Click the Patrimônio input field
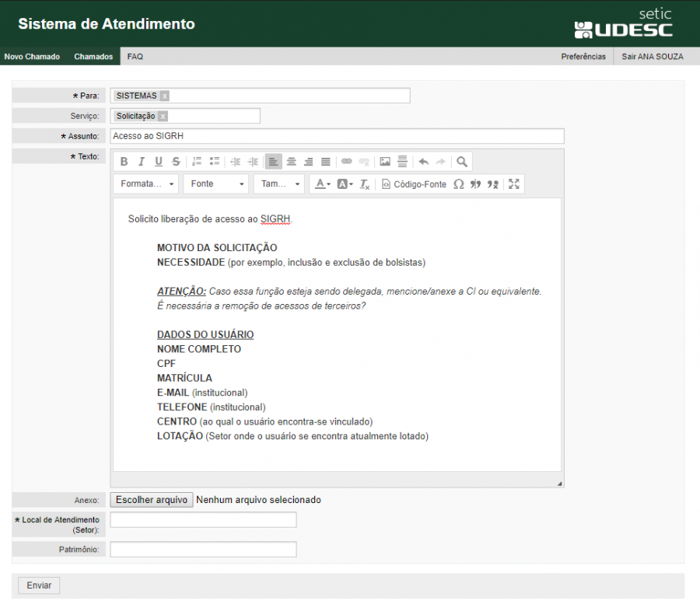700x608 pixels. click(x=203, y=549)
